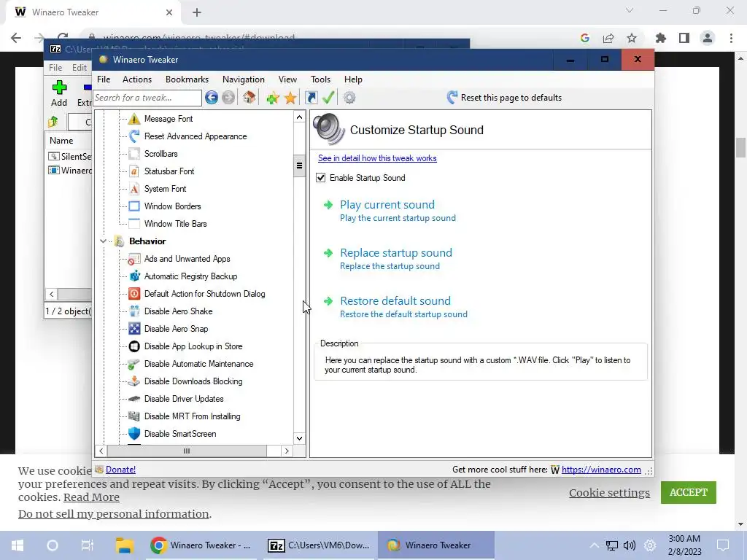
Task: Open the Help menu in Winaero Tweaker
Action: 353,79
